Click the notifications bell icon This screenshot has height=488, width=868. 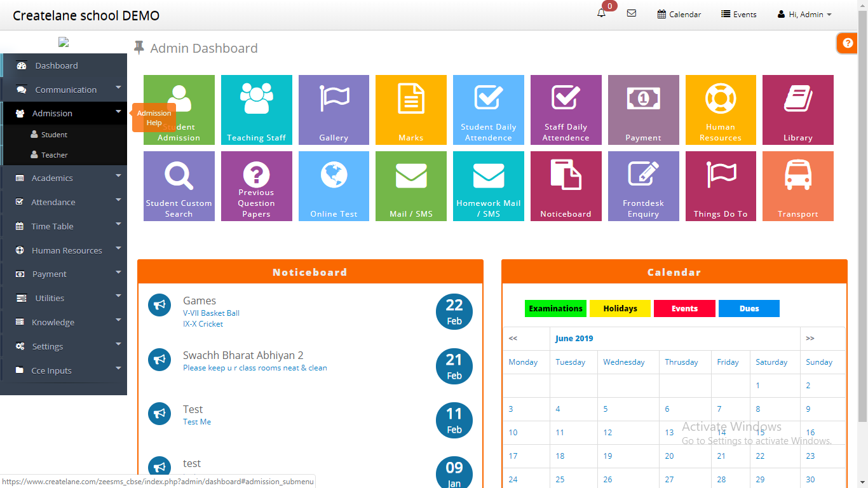[x=601, y=14]
